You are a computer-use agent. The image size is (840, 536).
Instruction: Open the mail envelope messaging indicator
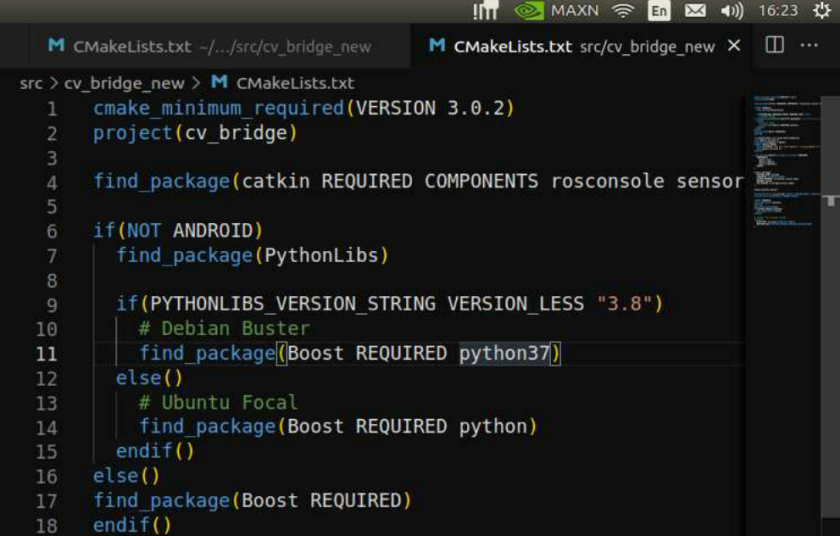pyautogui.click(x=695, y=11)
